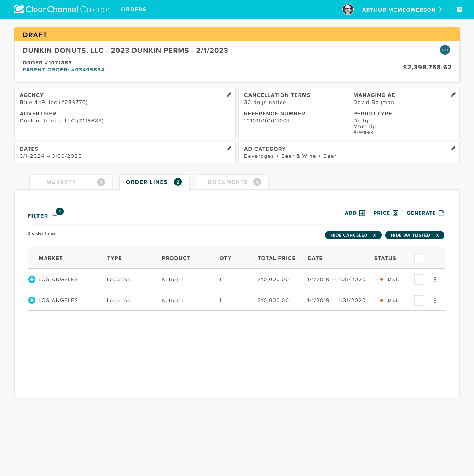Screen dimensions: 474x476
Task: Open the Orders navigation menu item
Action: [134, 10]
